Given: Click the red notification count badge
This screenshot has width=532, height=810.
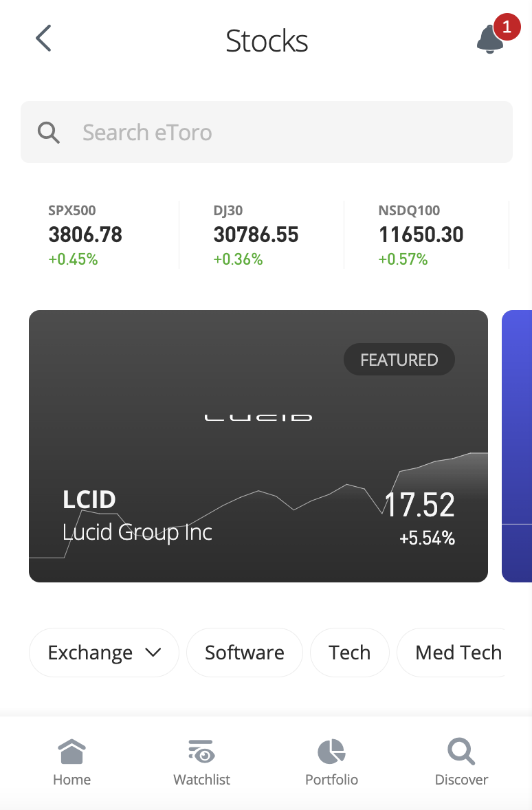Looking at the screenshot, I should point(507,27).
